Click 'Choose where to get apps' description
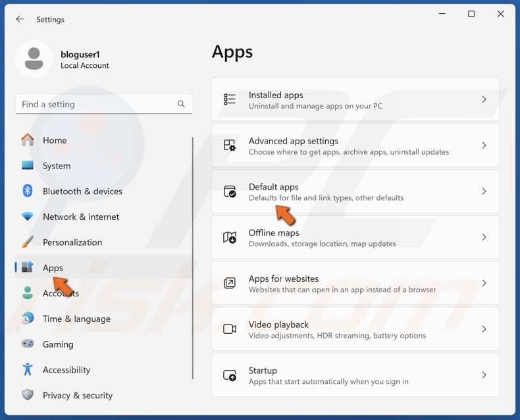 [349, 152]
